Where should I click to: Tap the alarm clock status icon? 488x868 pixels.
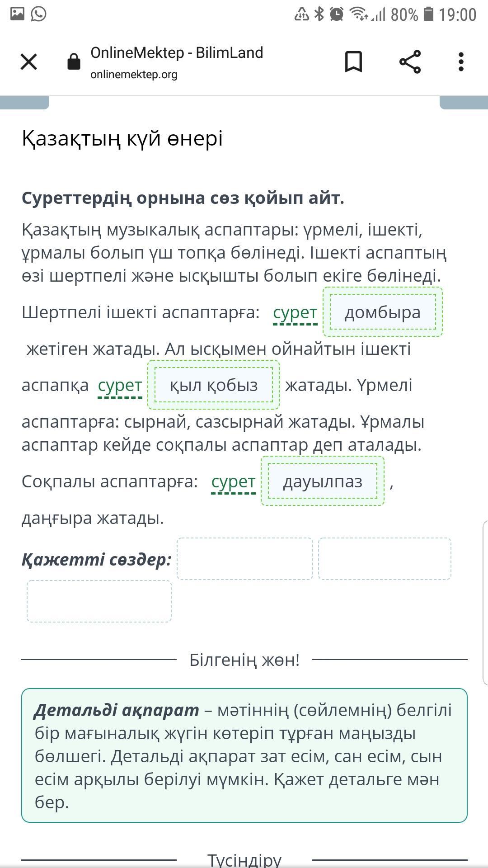[336, 14]
